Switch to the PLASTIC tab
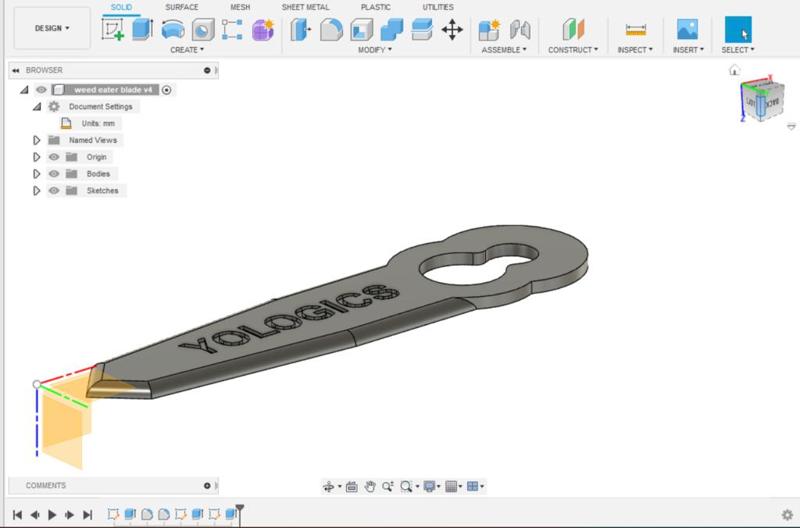 tap(376, 7)
